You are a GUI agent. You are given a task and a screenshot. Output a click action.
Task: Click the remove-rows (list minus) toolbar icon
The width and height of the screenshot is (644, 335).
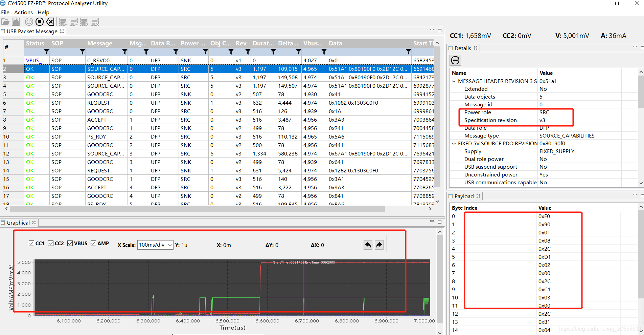click(74, 22)
